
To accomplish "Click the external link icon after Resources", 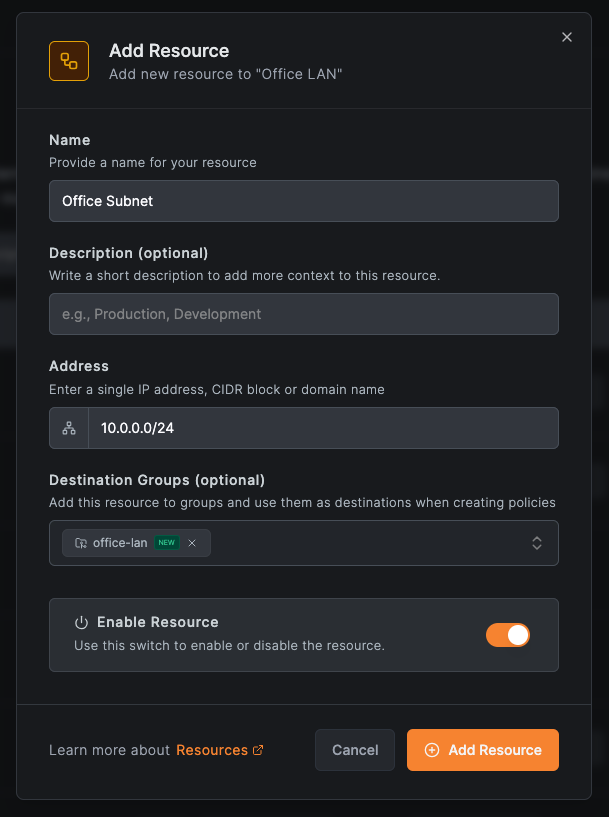I will (259, 750).
